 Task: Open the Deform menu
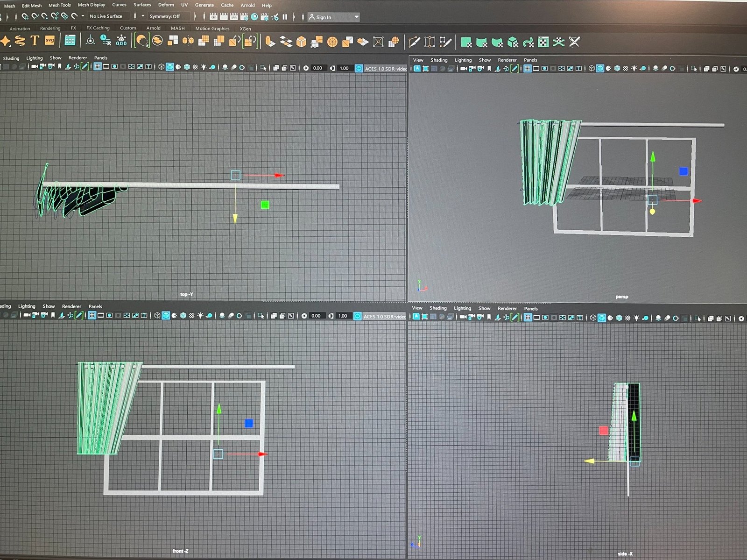[x=166, y=5]
